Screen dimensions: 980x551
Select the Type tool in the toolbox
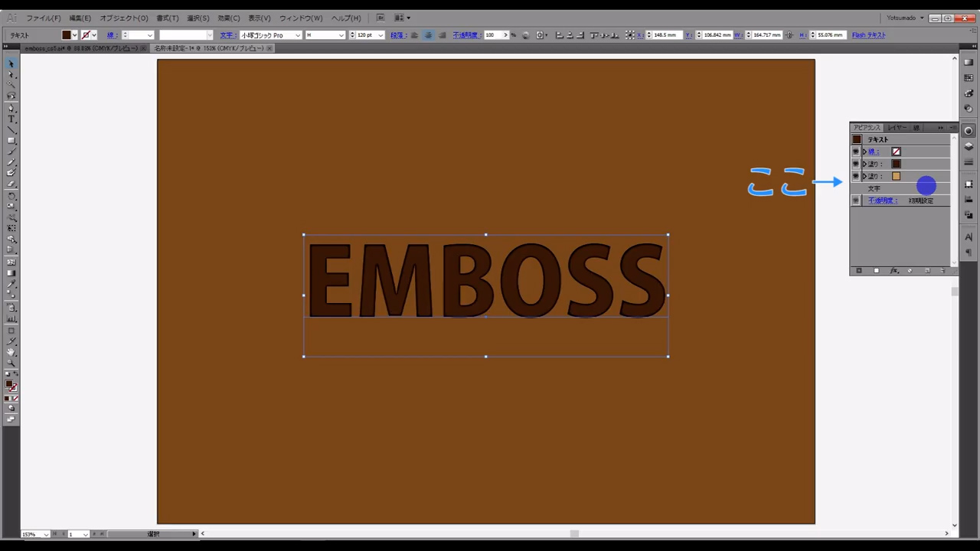11,119
